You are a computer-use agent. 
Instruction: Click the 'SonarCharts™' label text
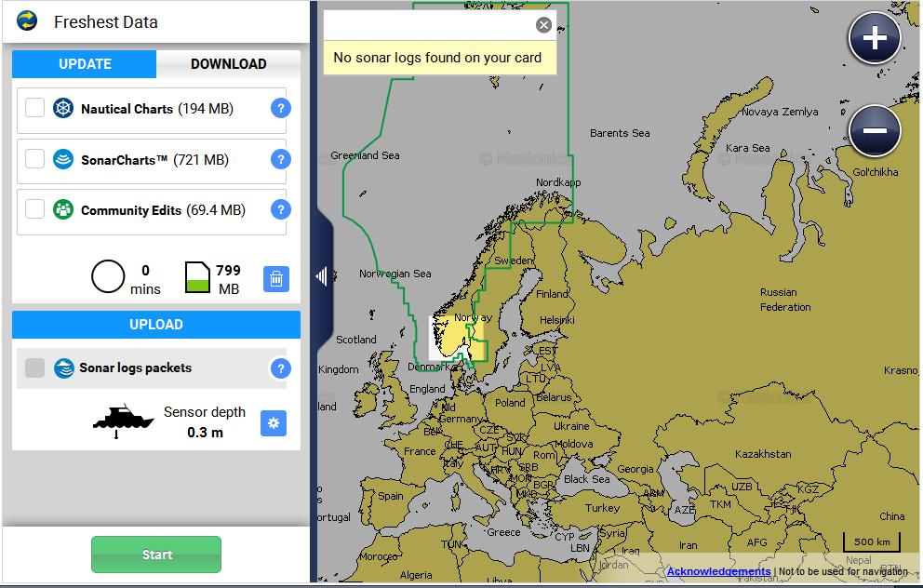(x=125, y=160)
